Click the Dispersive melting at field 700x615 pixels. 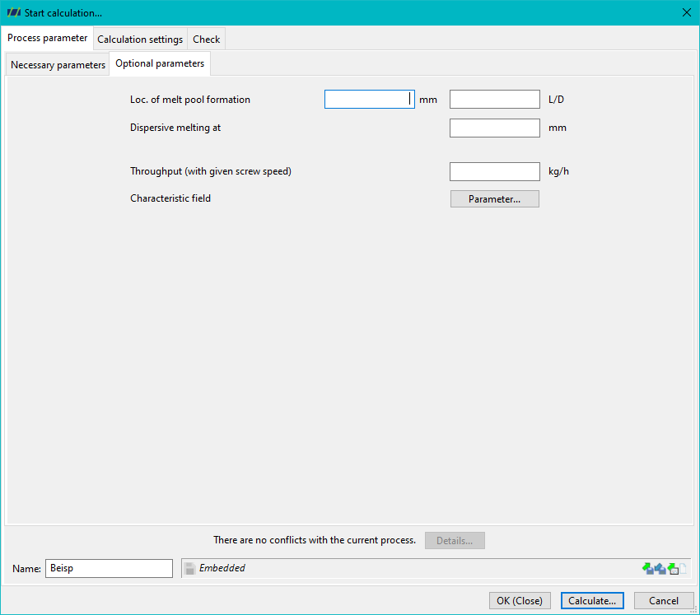pyautogui.click(x=495, y=128)
